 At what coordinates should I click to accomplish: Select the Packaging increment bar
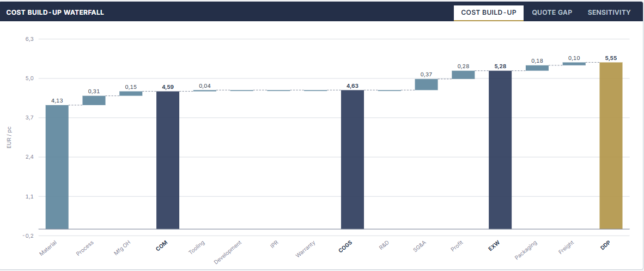pos(537,68)
